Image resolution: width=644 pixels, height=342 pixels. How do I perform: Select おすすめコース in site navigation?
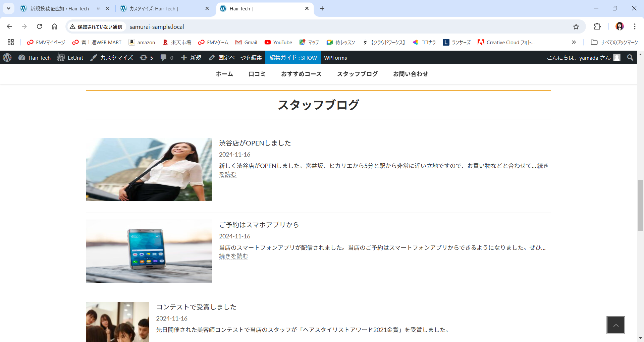pyautogui.click(x=301, y=74)
